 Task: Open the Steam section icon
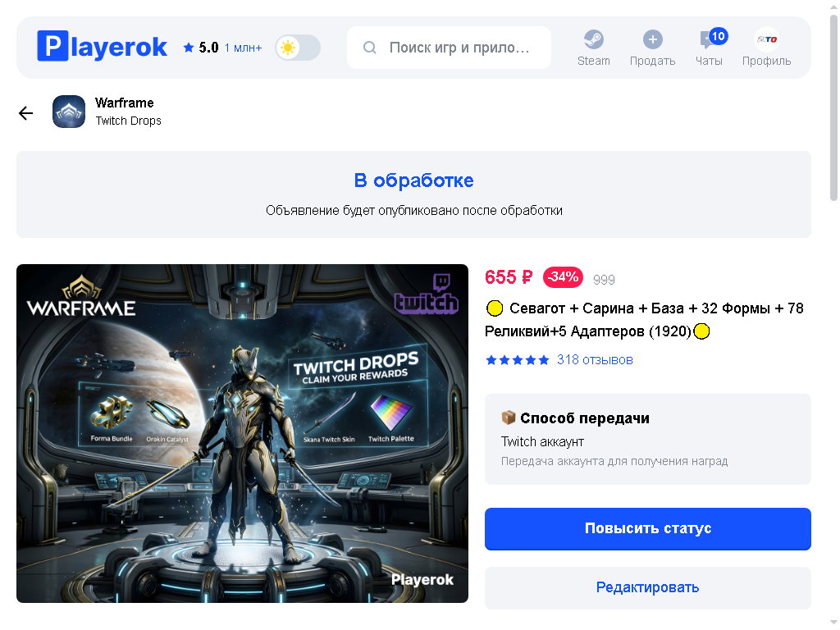click(594, 39)
